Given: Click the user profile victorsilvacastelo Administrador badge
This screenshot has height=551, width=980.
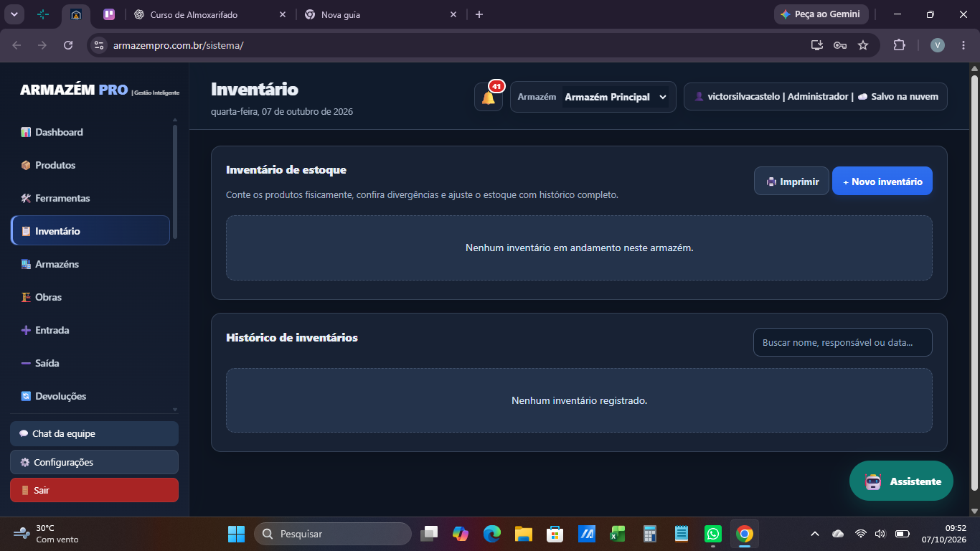Looking at the screenshot, I should click(x=816, y=97).
